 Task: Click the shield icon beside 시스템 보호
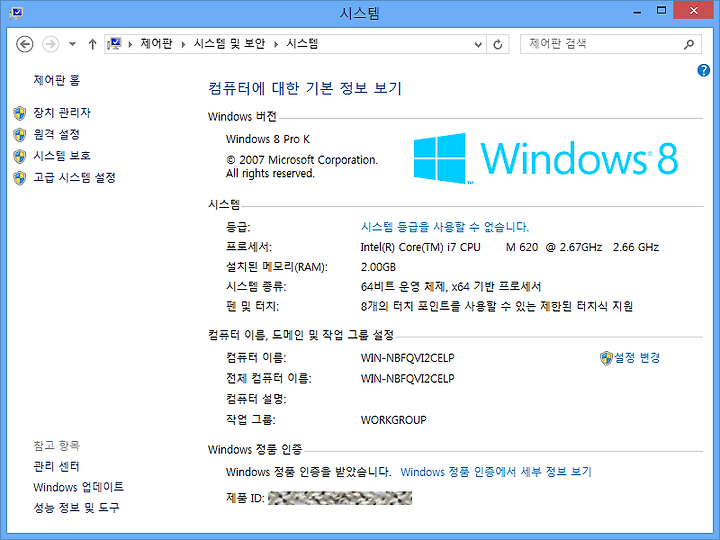(x=20, y=156)
